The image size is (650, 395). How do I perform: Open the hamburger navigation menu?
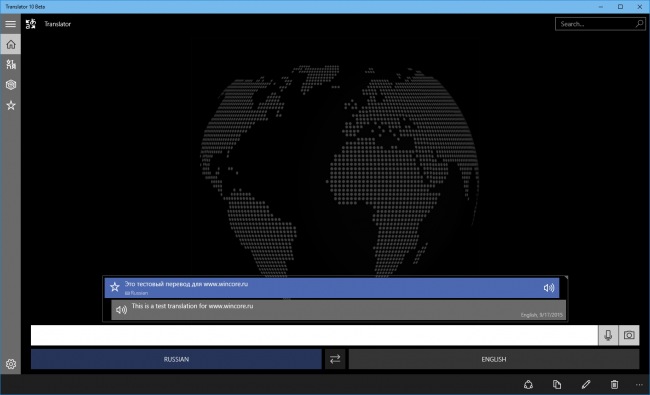[x=10, y=24]
